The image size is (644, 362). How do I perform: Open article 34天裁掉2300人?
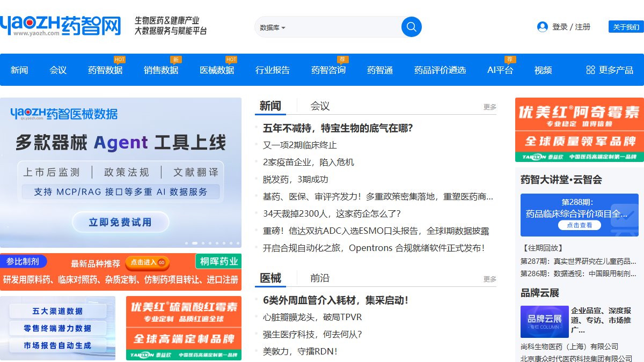pyautogui.click(x=332, y=213)
